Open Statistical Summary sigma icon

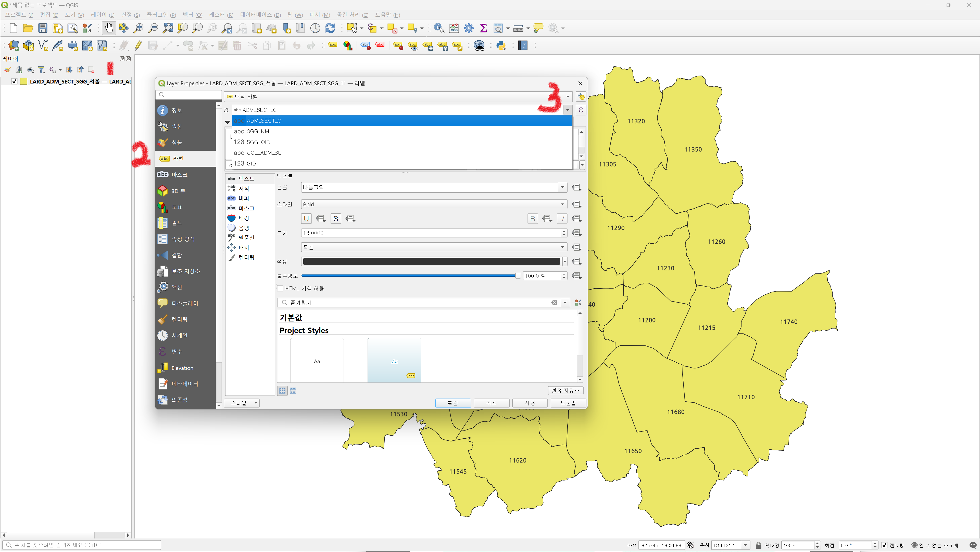coord(483,28)
